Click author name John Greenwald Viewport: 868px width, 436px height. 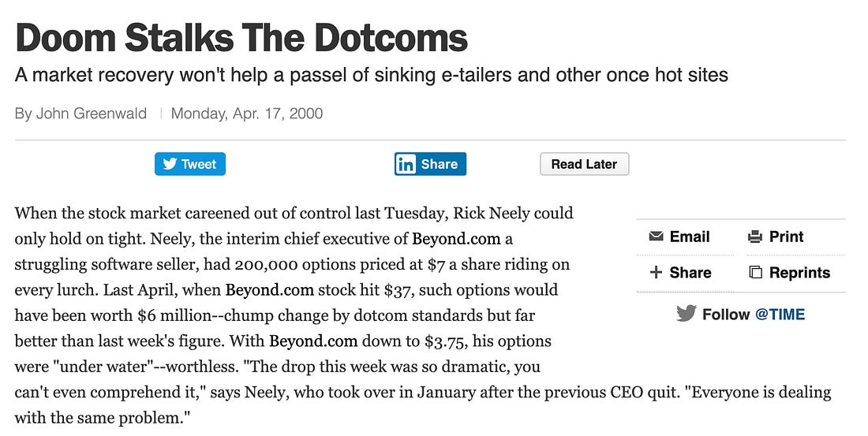pos(99,113)
